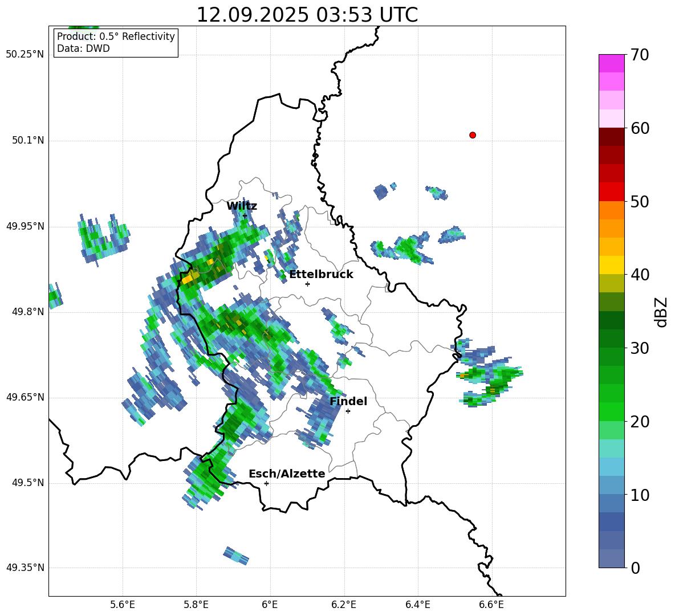675x616 pixels.
Task: Click the 50.25°N latitude label
Action: 25,55
